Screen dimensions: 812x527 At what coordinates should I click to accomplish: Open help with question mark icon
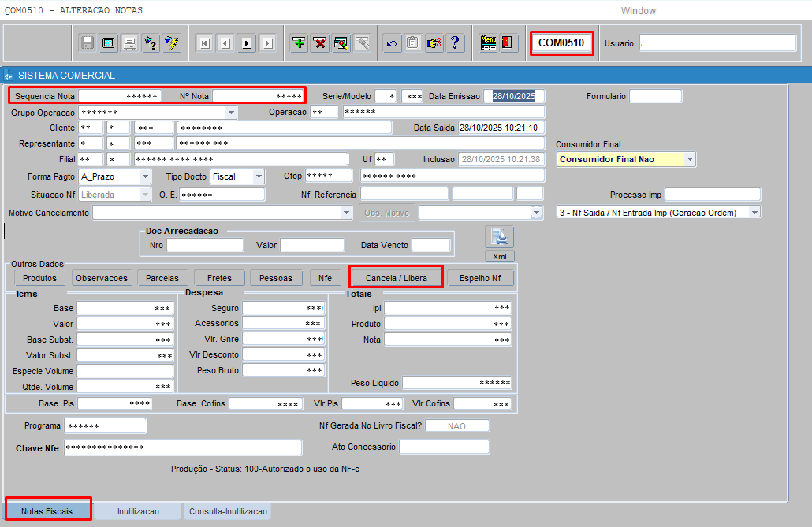[454, 43]
